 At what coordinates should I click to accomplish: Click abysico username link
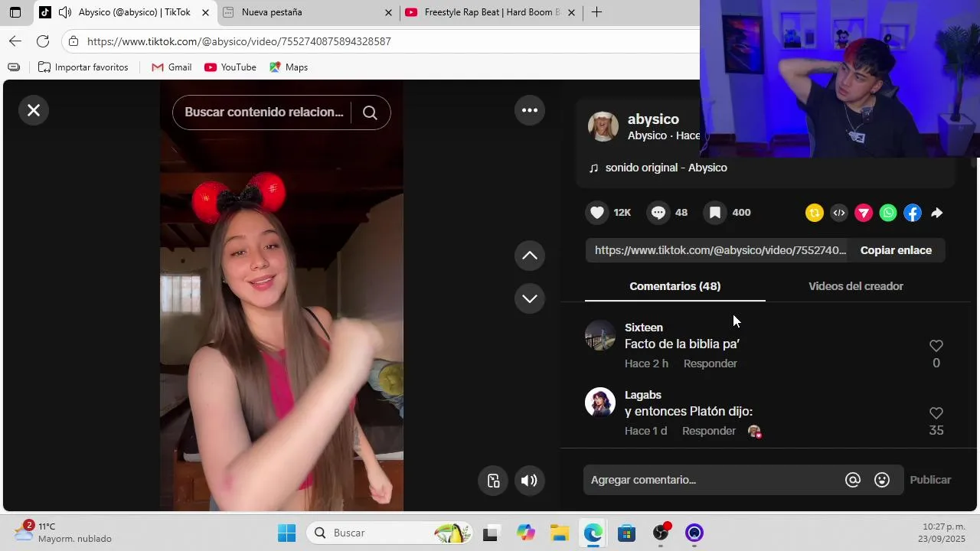click(653, 119)
